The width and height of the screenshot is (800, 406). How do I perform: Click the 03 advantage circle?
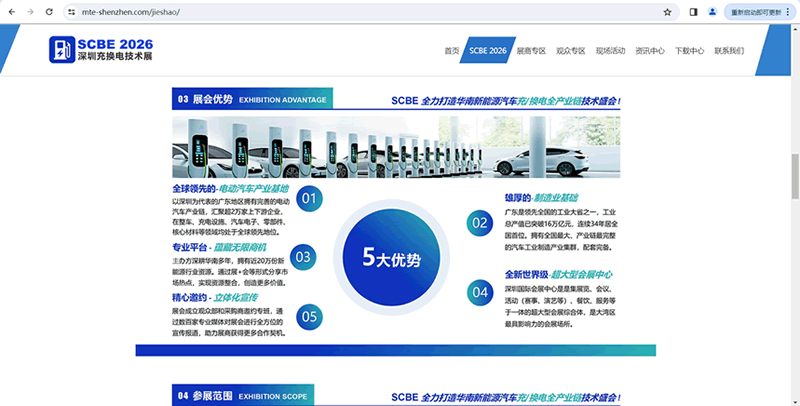click(304, 257)
